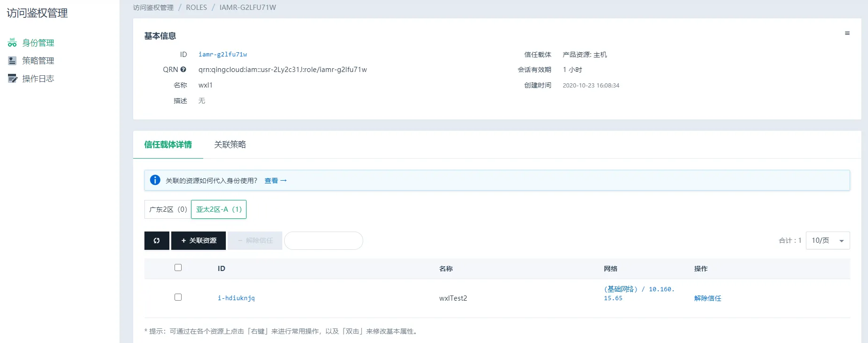Click the QRN value text
Screen dimensions: 868x343
point(283,70)
